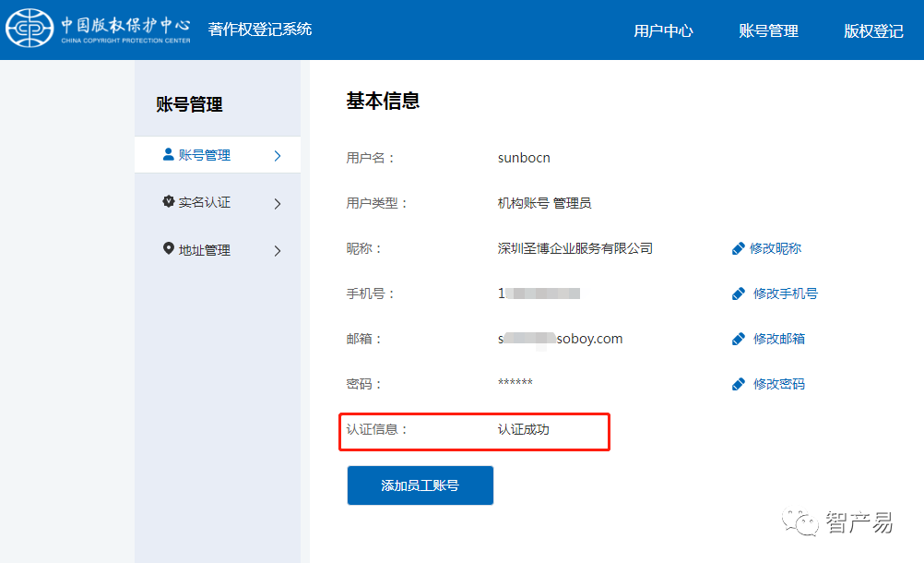Click the 修改手机号 link

pyautogui.click(x=786, y=293)
